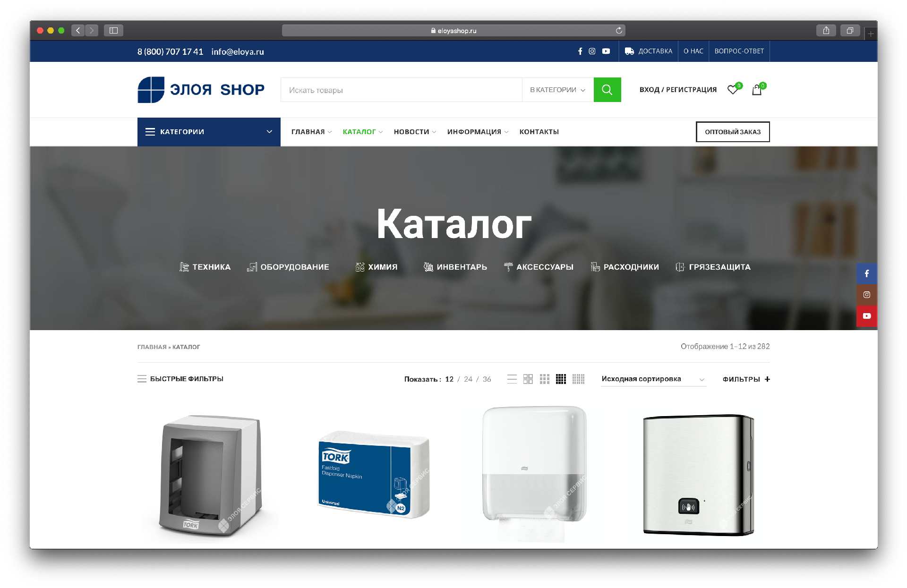
Task: Show 24 products per page
Action: (x=468, y=379)
